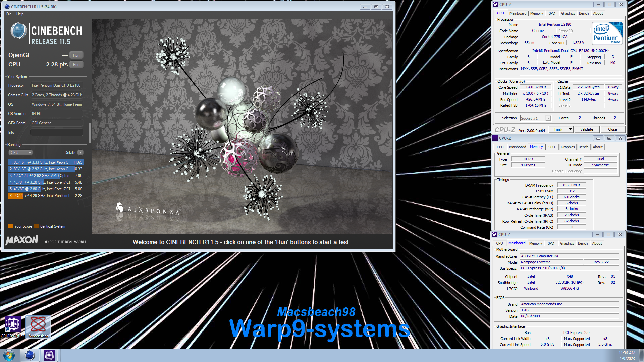The height and width of the screenshot is (362, 644).
Task: Switch to About tab in bottom CPU-Z window
Action: pos(597,243)
